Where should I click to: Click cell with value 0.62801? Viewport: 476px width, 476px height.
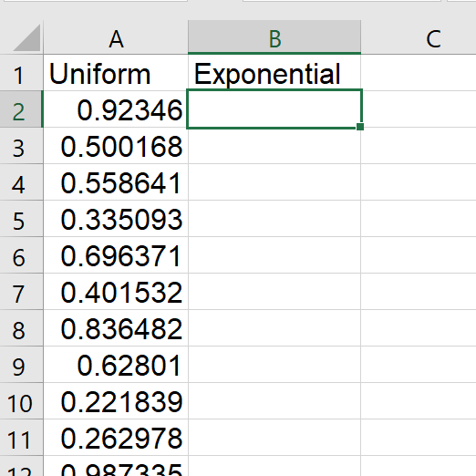pos(116,365)
